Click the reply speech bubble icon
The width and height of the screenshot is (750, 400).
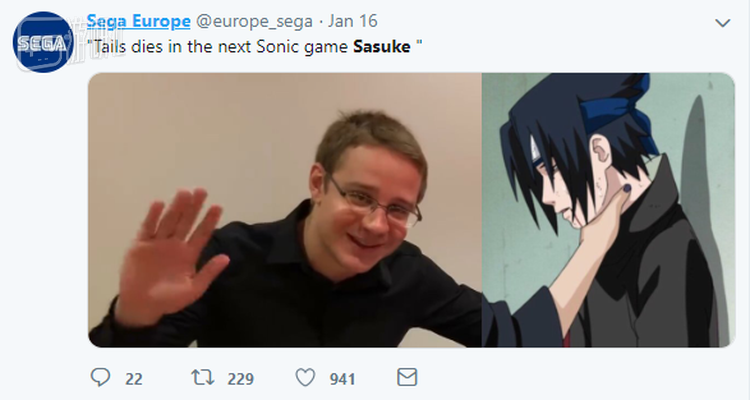100,378
